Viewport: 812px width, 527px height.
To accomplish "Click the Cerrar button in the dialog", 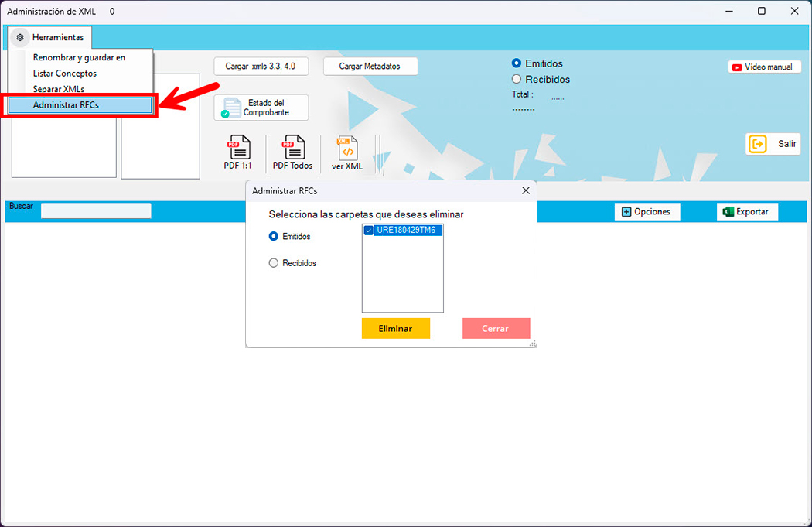I will [x=496, y=328].
